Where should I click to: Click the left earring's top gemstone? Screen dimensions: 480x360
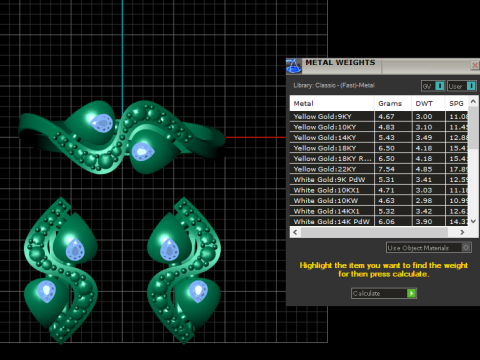(x=75, y=250)
